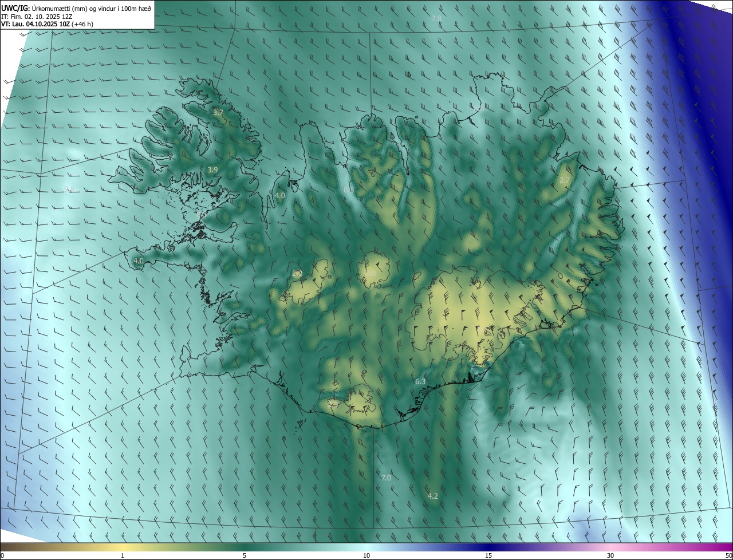Click the 5 tick on the color scale
This screenshot has width=733, height=560.
pyautogui.click(x=245, y=555)
